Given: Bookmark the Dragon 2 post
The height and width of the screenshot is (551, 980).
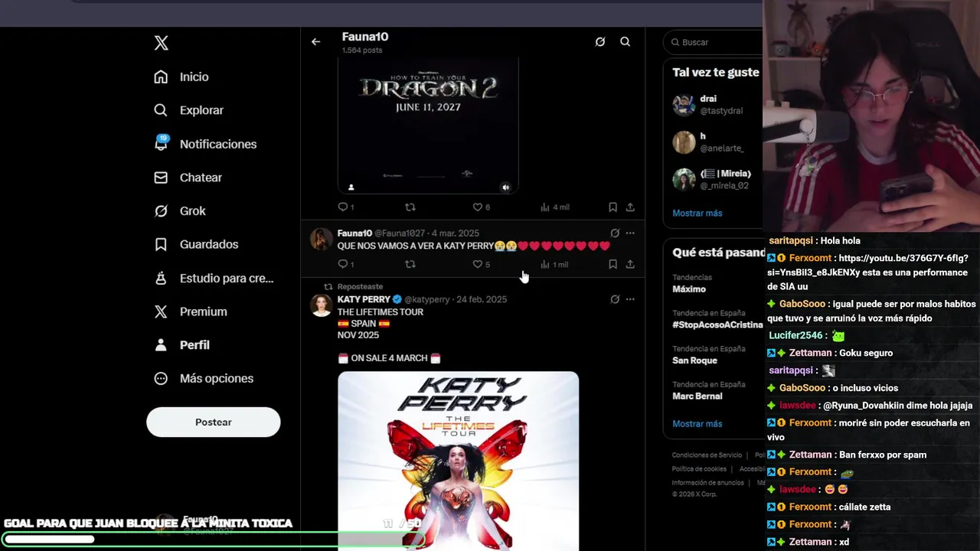Looking at the screenshot, I should (612, 207).
